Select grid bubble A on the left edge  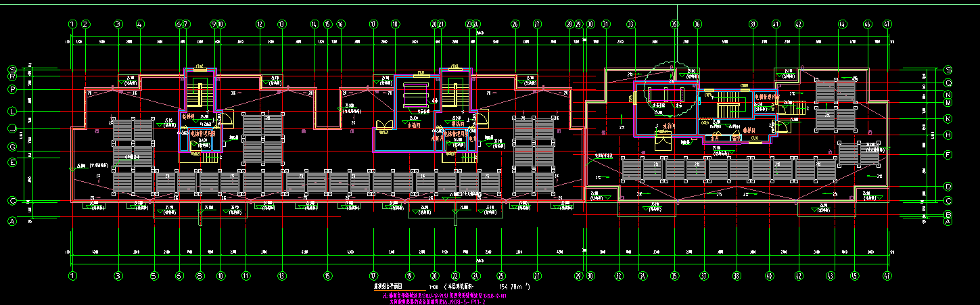12,221
